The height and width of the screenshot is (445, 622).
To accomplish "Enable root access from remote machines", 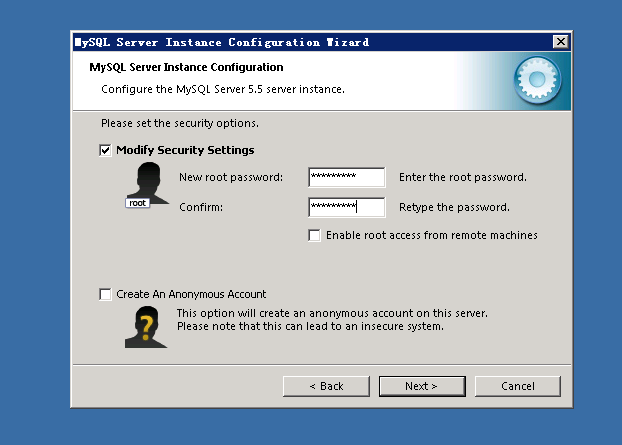I will [x=315, y=235].
